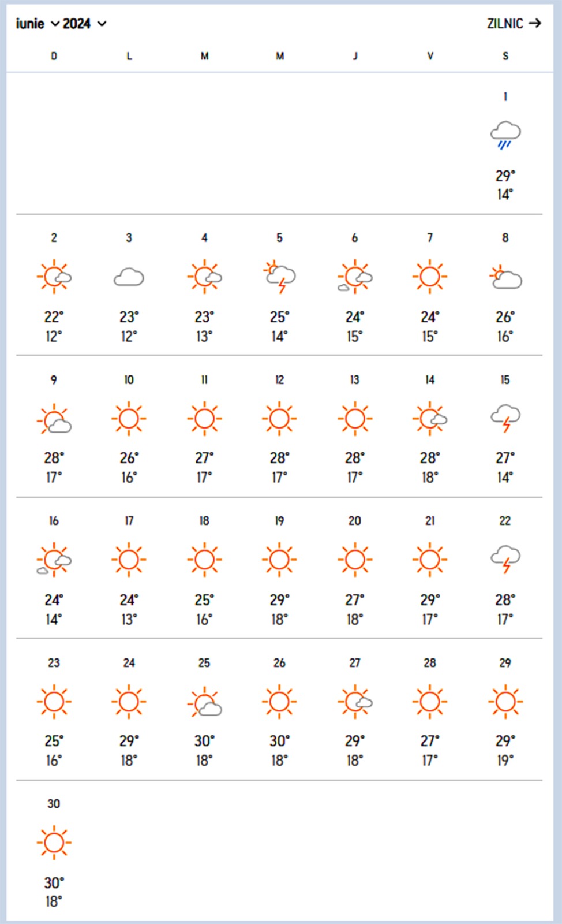Click the 30° temperature on June 26
The height and width of the screenshot is (924, 562).
pos(279,741)
